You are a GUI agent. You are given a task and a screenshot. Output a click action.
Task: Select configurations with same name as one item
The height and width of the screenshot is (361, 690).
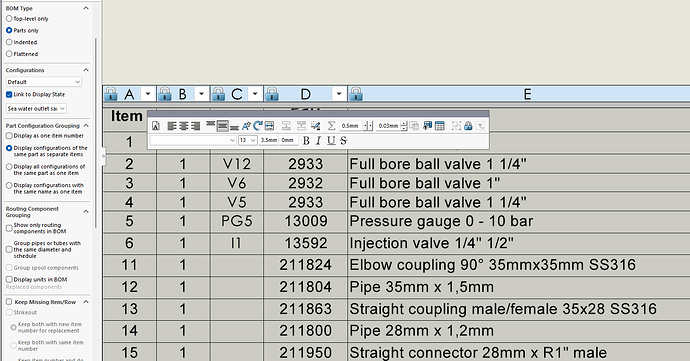click(x=9, y=185)
